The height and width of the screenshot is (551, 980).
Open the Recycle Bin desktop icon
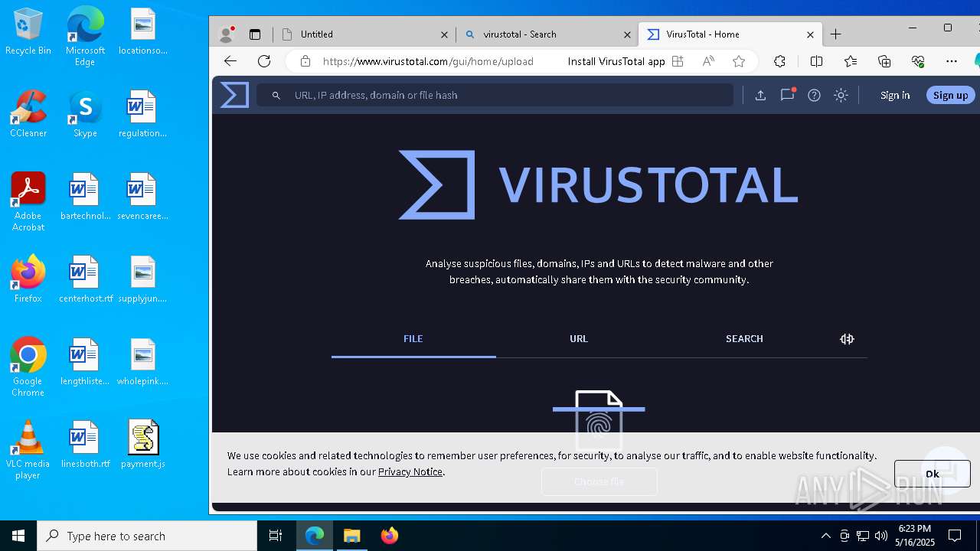pos(28,32)
